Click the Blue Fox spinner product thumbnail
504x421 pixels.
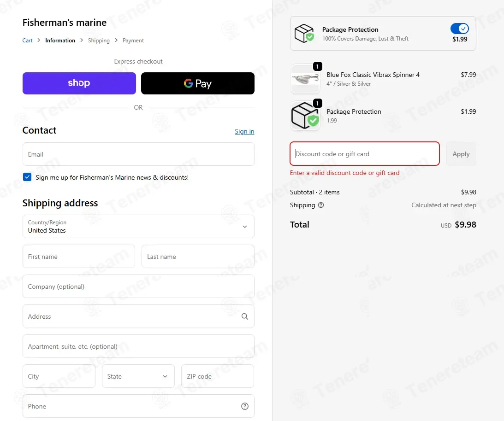click(x=305, y=79)
